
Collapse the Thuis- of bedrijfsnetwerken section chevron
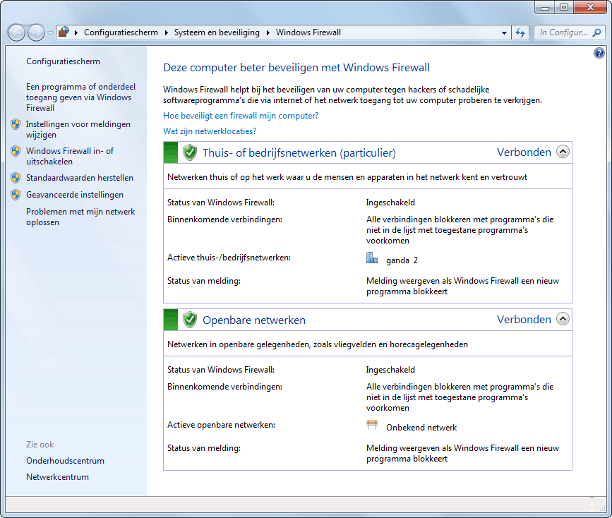(x=562, y=151)
